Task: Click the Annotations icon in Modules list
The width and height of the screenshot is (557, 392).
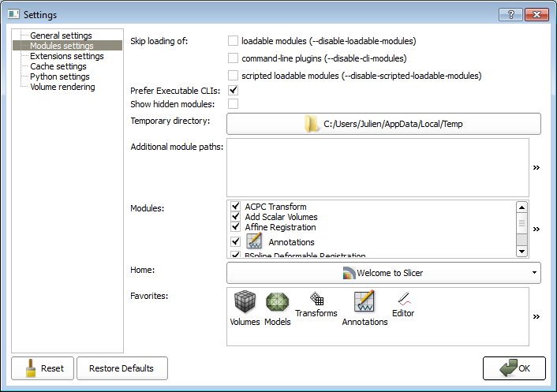Action: coord(254,241)
